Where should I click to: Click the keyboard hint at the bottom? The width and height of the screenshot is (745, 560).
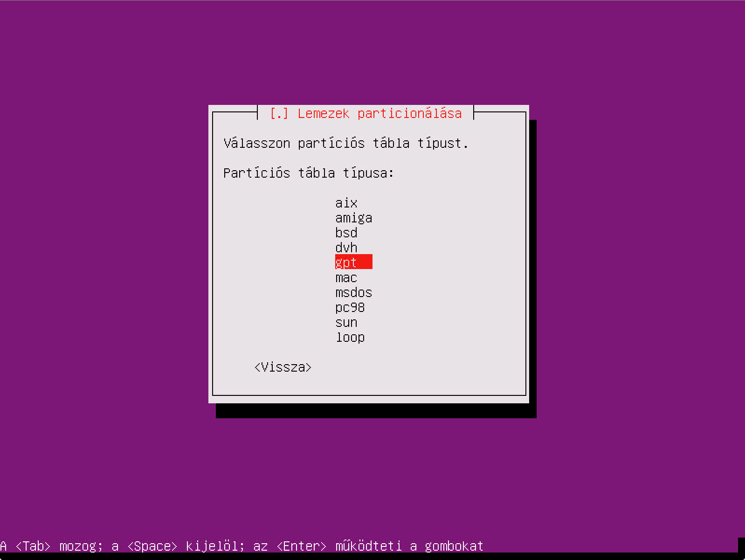(242, 546)
